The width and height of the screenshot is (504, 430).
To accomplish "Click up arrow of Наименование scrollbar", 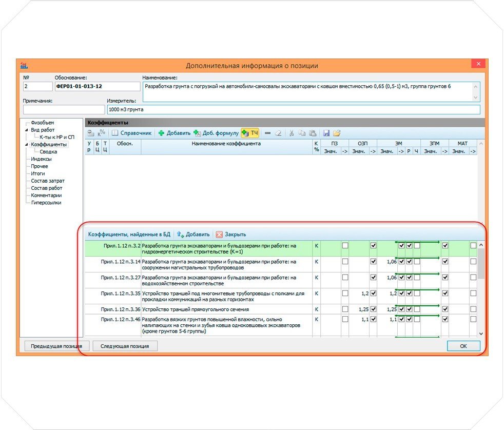I will click(x=476, y=86).
